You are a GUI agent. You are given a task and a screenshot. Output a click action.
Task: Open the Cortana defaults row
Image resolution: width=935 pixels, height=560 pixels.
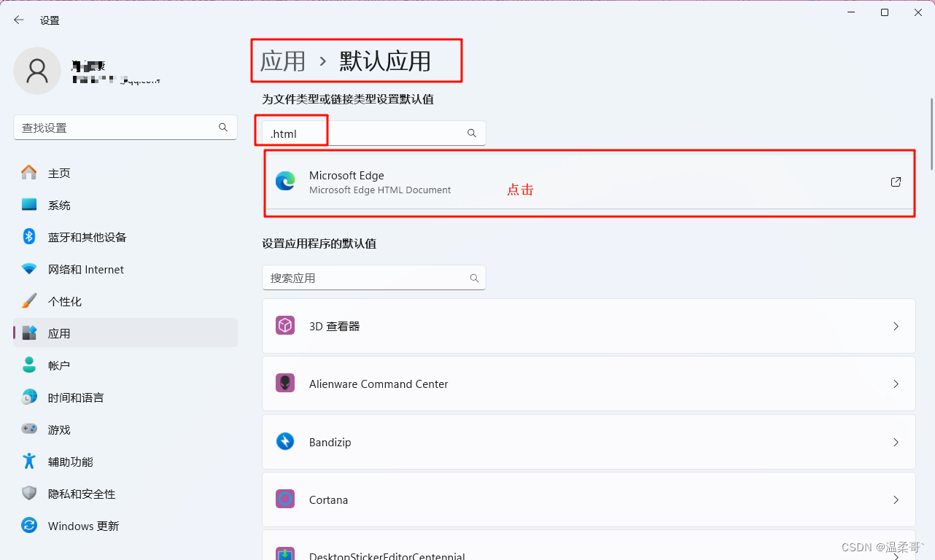(589, 499)
